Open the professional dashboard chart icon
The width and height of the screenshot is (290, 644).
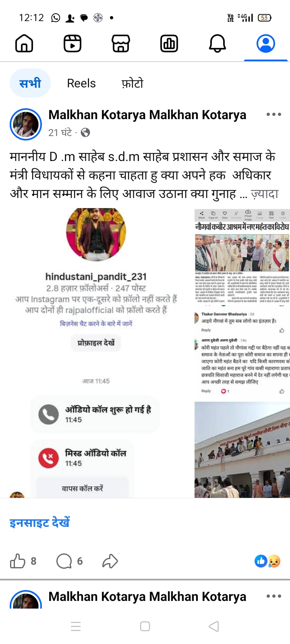(169, 43)
